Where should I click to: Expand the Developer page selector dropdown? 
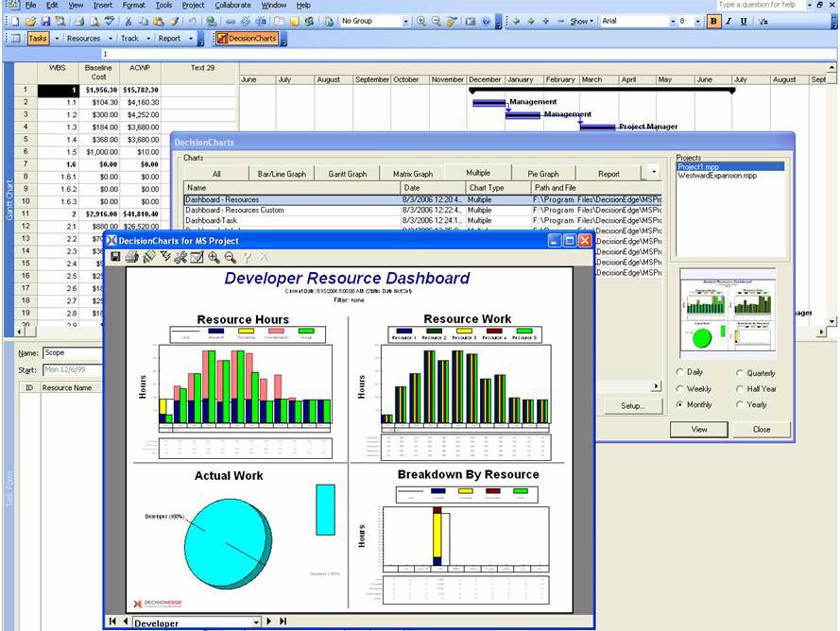pos(255,622)
